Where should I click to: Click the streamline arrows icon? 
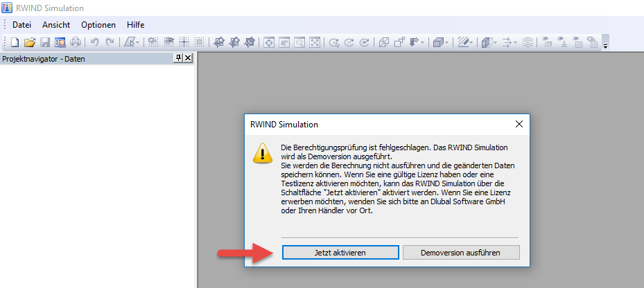click(507, 42)
